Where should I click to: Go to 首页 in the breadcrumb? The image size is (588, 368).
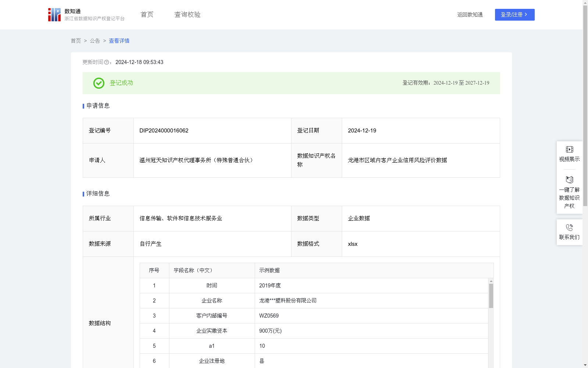(76, 41)
